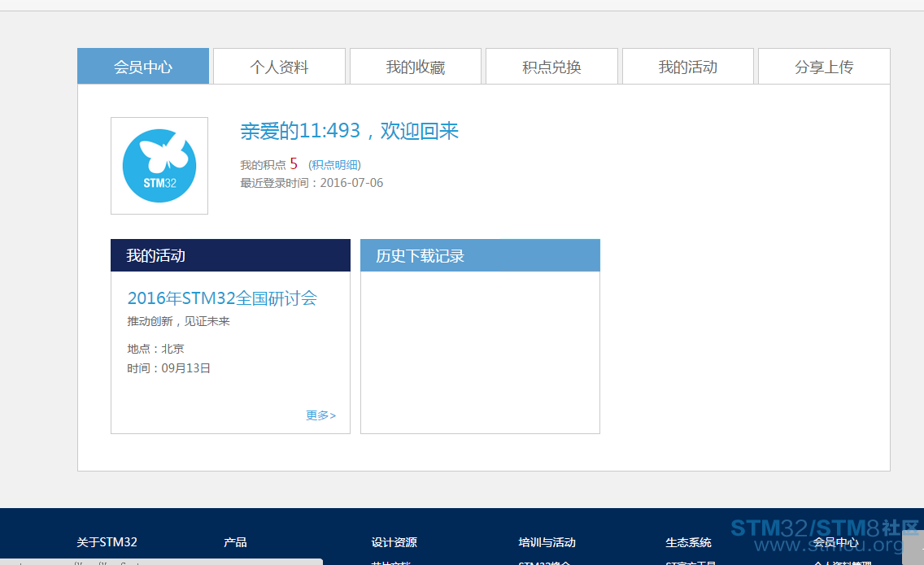
Task: Open the 2016年STM32全国研讨会 event link
Action: [222, 298]
